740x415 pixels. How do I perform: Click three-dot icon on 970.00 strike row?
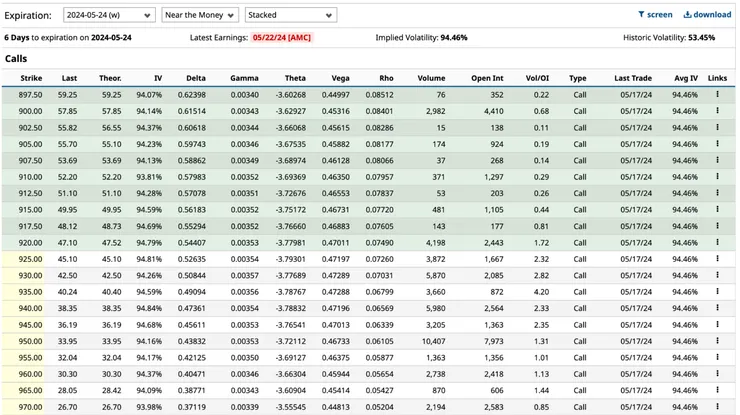tap(717, 406)
